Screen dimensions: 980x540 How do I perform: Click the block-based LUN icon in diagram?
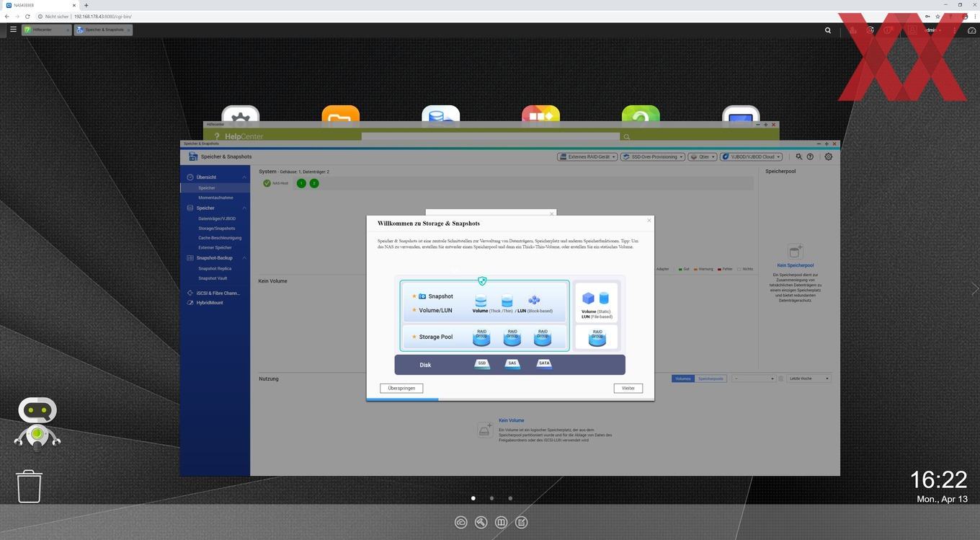pos(534,300)
